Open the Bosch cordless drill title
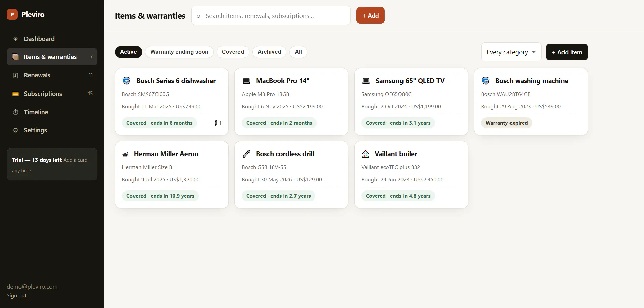 coord(285,154)
